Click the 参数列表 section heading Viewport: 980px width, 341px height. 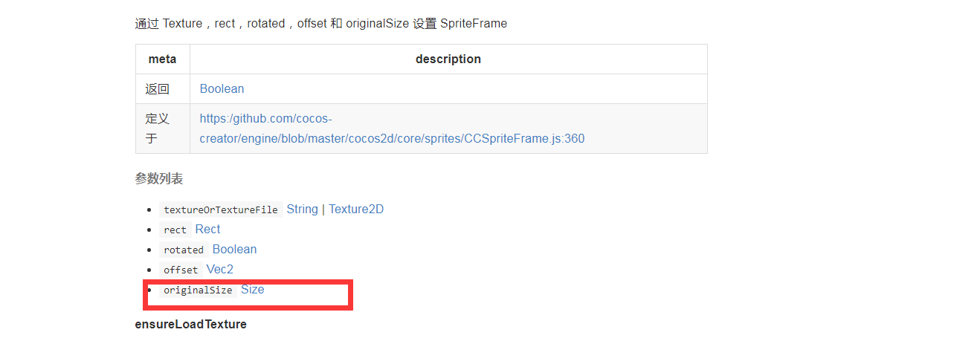[x=159, y=179]
